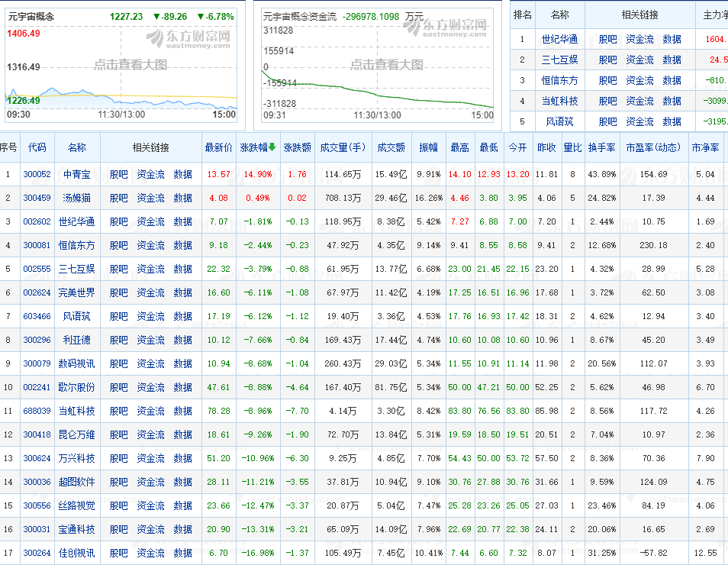Open 股吧 for 中青宝 row
The height and width of the screenshot is (565, 728).
tap(119, 174)
